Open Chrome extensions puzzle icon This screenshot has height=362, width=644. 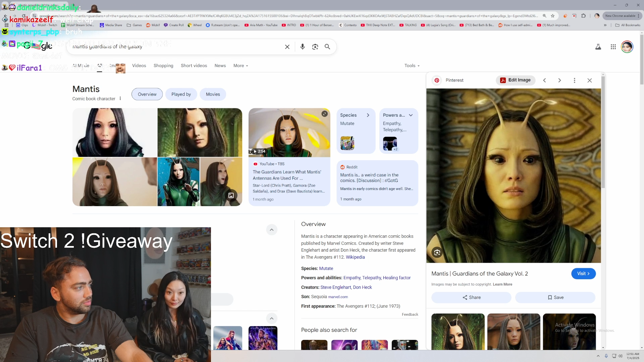(x=584, y=16)
